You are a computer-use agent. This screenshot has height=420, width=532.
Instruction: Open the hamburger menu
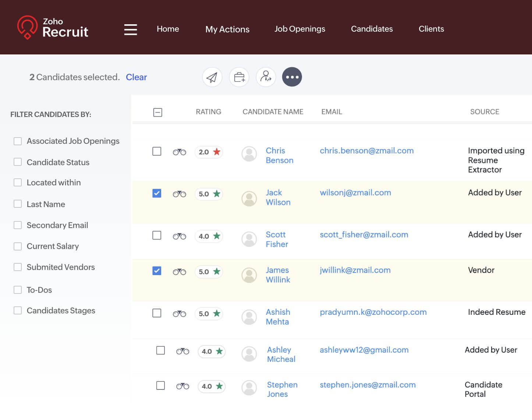tap(131, 29)
